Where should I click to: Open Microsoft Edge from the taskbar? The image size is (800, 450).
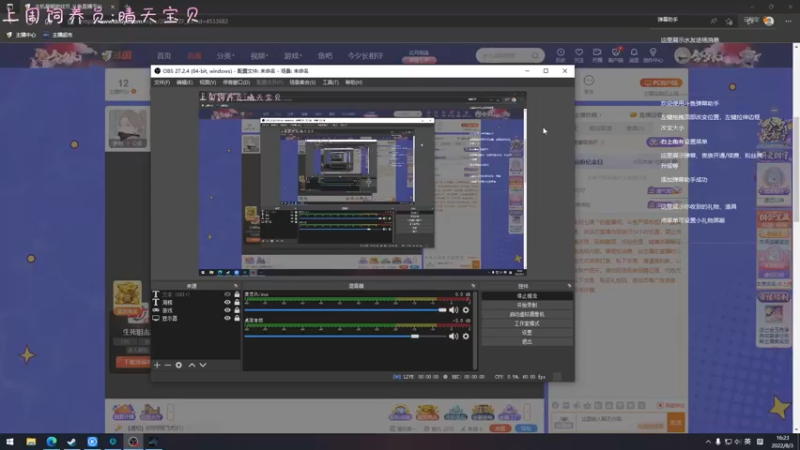point(52,441)
